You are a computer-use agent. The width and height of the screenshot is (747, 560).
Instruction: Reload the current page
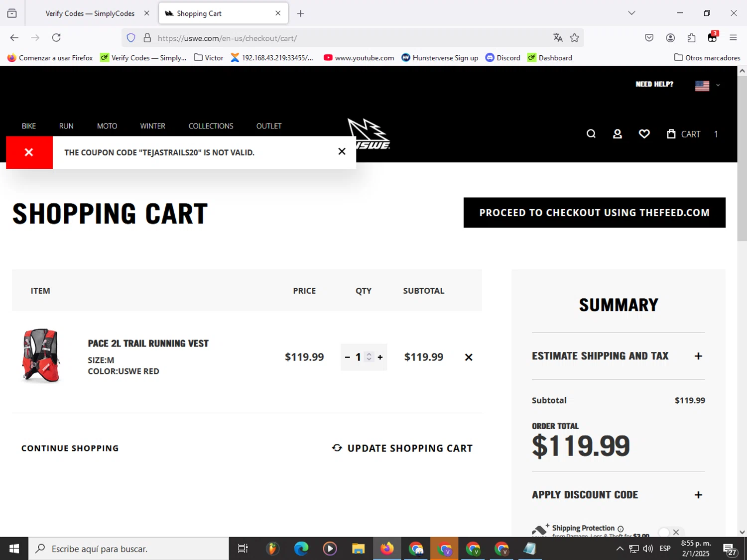click(x=56, y=37)
